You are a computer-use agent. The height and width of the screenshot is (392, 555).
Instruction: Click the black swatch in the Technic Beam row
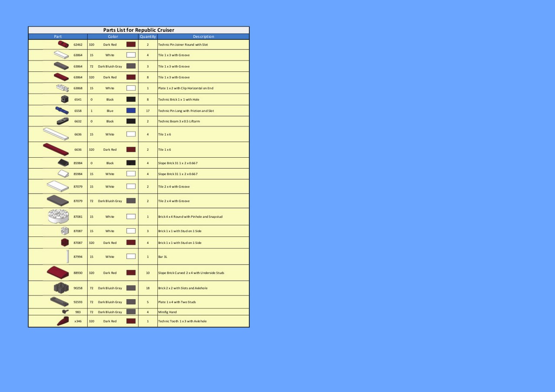[131, 121]
